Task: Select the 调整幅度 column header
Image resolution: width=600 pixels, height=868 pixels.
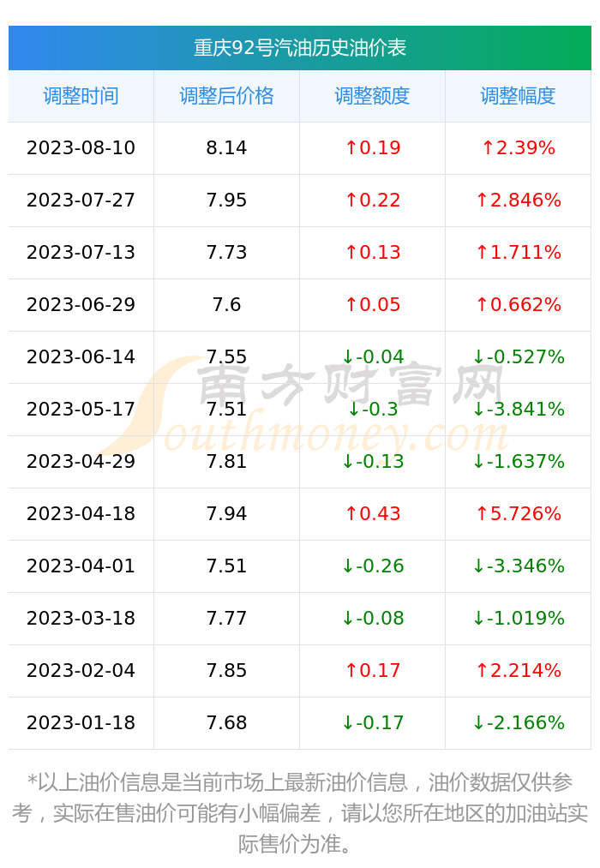Action: [518, 96]
